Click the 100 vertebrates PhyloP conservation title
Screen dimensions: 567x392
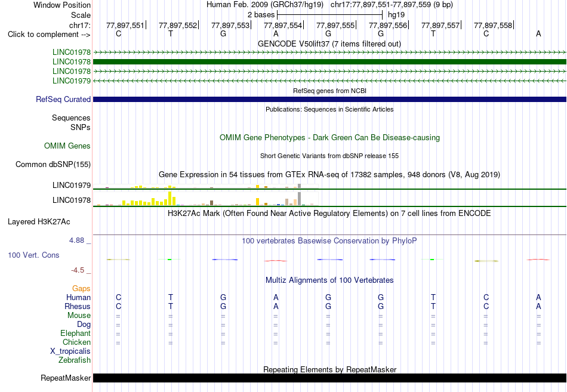point(329,240)
